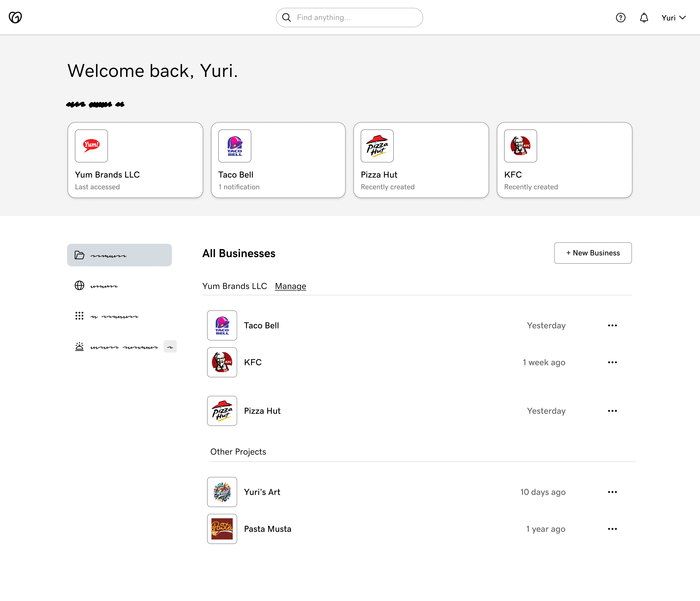This screenshot has width=700, height=601.
Task: Click the search magnifier icon
Action: click(287, 18)
